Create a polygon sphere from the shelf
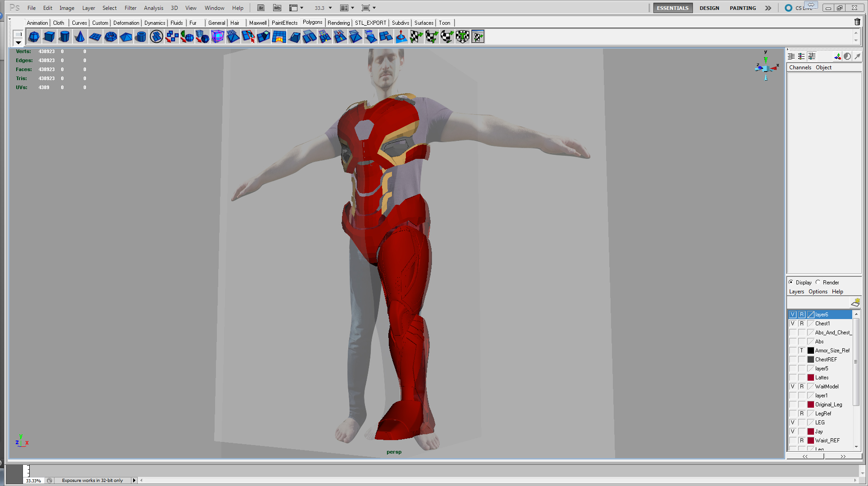Screen dimensions: 868x486 [34, 37]
